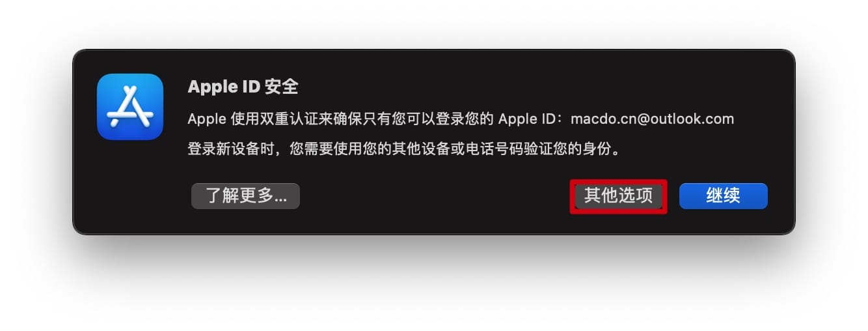This screenshot has height=331, width=868.
Task: Click the Apple ID： label before the email
Action: [534, 119]
